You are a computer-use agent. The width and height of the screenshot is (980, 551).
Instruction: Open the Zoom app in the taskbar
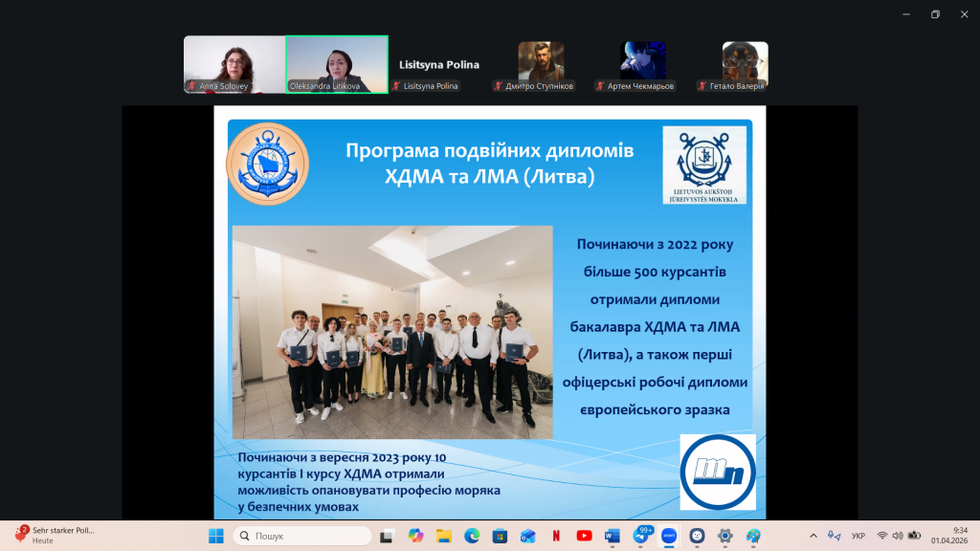tap(669, 536)
